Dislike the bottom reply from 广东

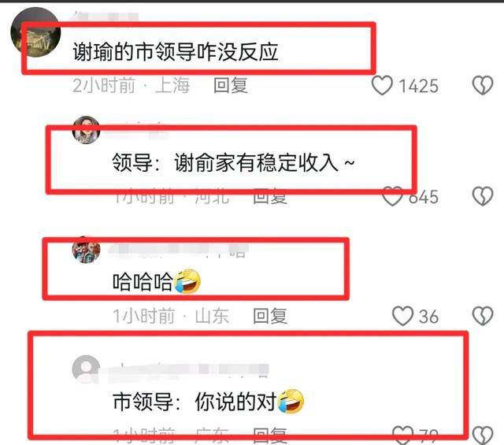(x=483, y=436)
